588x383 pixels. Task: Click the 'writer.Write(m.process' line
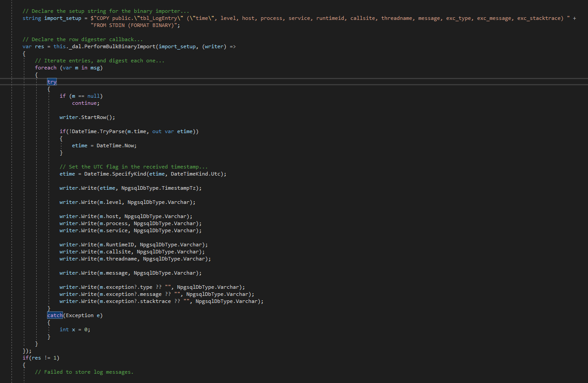[130, 223]
